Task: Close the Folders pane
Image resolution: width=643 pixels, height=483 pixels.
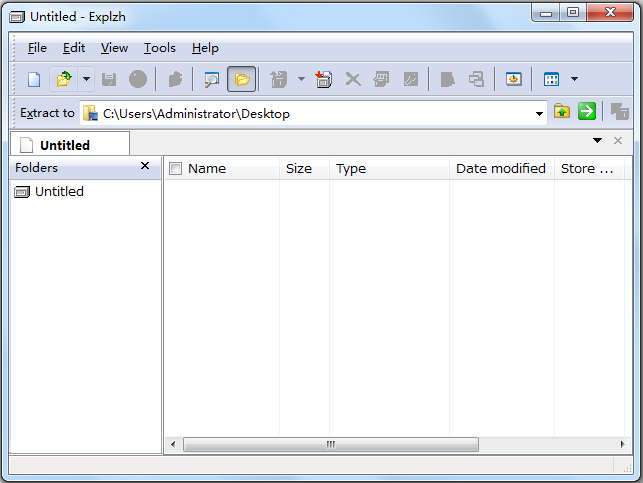Action: pyautogui.click(x=145, y=167)
